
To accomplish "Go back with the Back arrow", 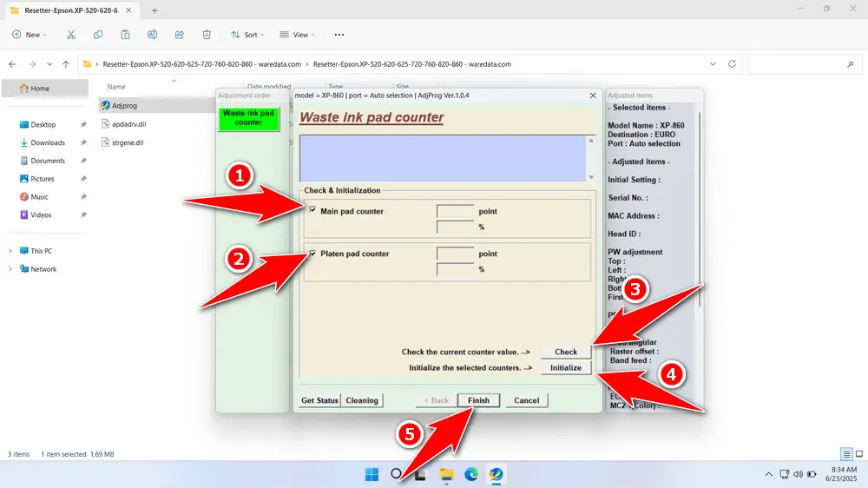I will click(x=12, y=64).
